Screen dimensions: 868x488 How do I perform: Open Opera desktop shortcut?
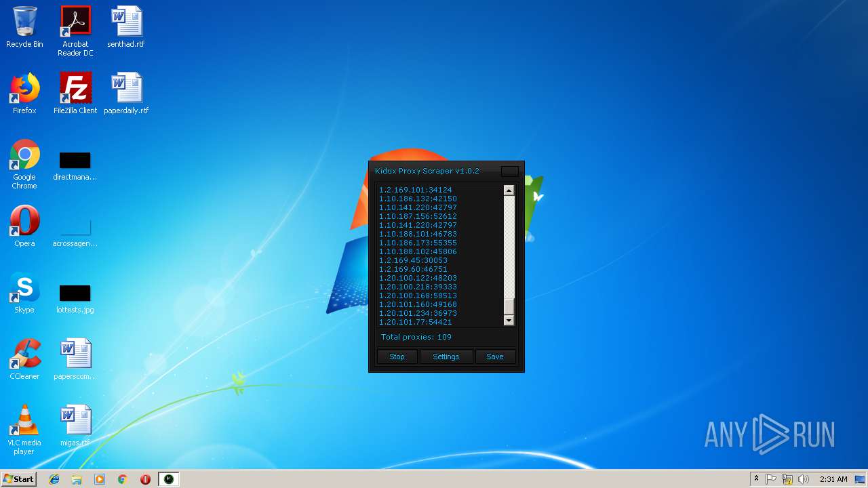(x=24, y=227)
